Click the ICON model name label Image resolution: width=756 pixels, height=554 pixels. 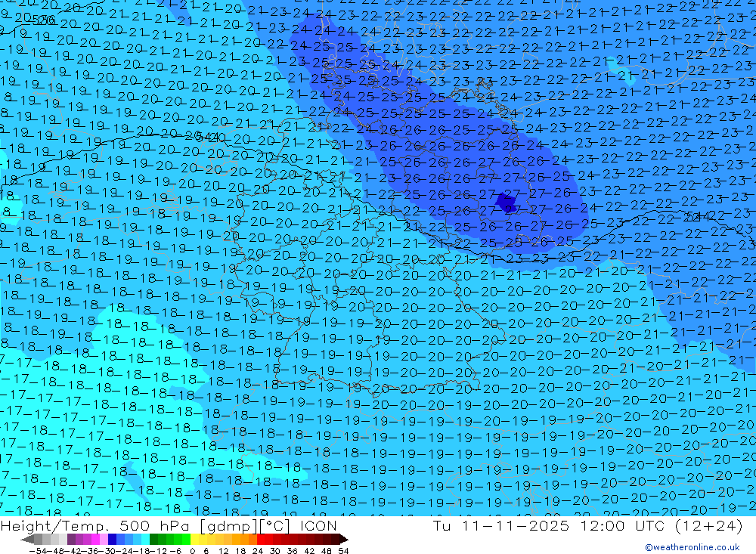(x=318, y=525)
